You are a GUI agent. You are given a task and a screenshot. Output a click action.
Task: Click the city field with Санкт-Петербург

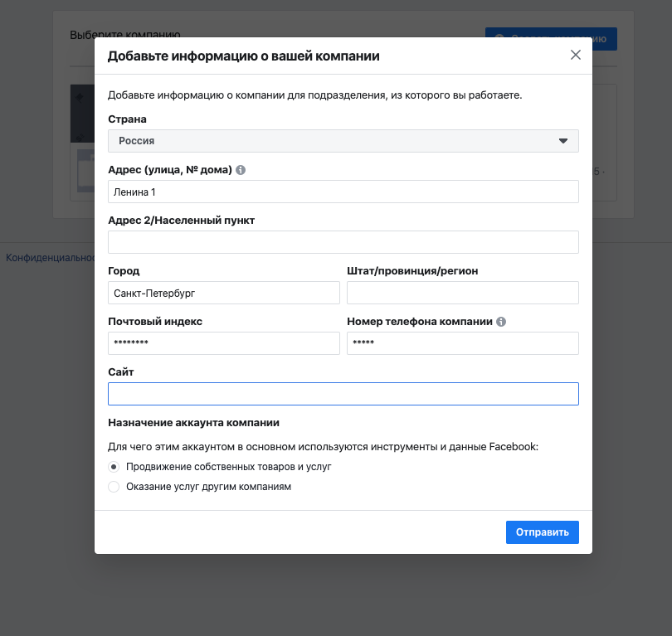pos(224,293)
